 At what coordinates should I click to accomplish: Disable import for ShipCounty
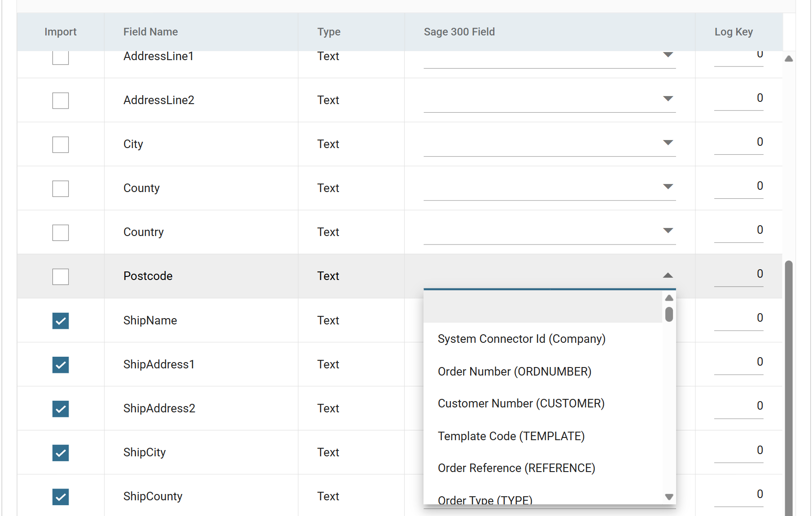61,497
